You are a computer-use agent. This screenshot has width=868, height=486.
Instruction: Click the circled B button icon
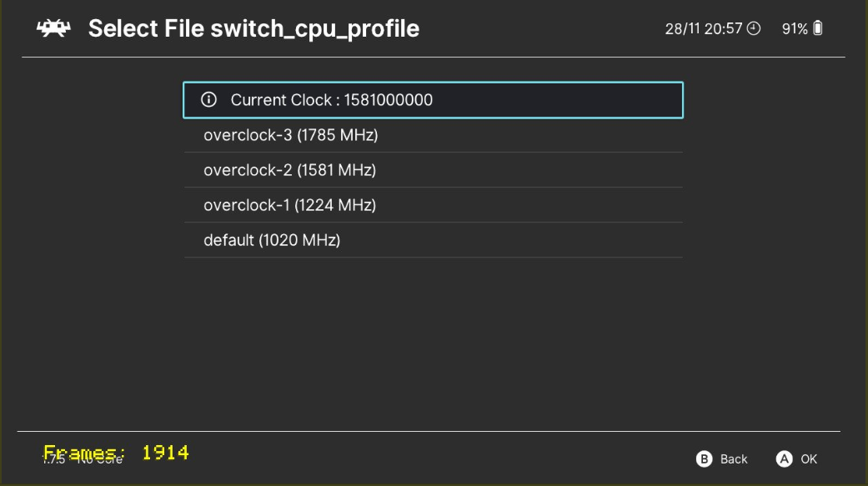pyautogui.click(x=704, y=458)
